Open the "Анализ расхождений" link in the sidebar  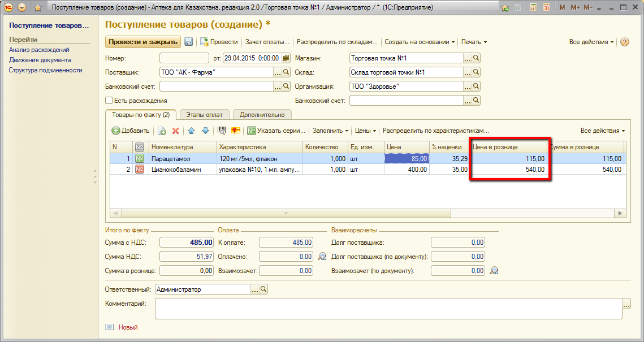click(x=39, y=50)
